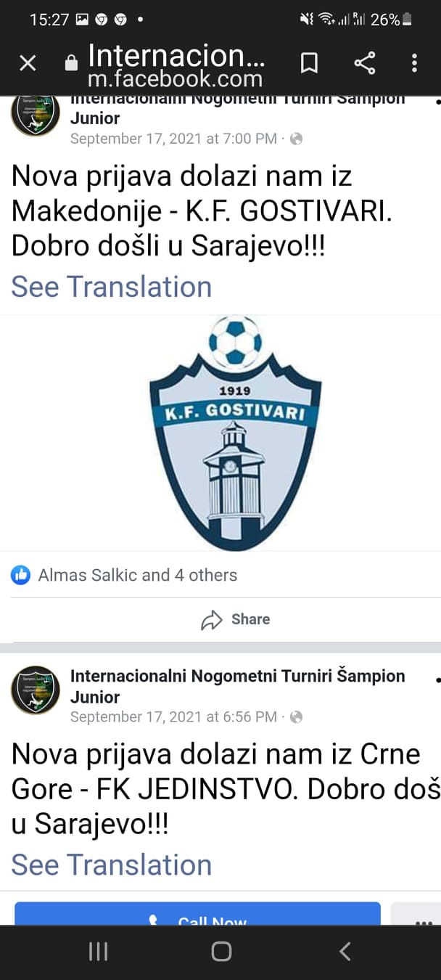Screen dimensions: 441x980
Task: Tap the blue like reaction icon
Action: tap(20, 575)
